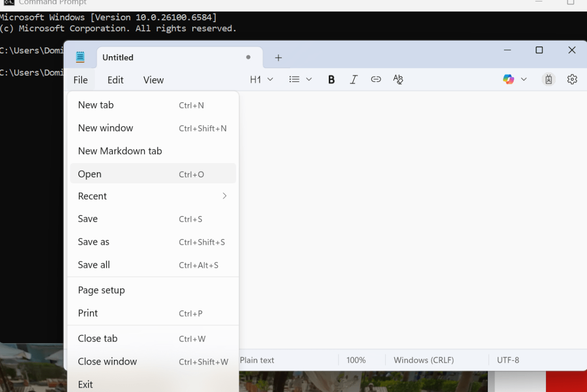Click the UTF-8 encoding in status bar
The width and height of the screenshot is (587, 392).
(508, 360)
